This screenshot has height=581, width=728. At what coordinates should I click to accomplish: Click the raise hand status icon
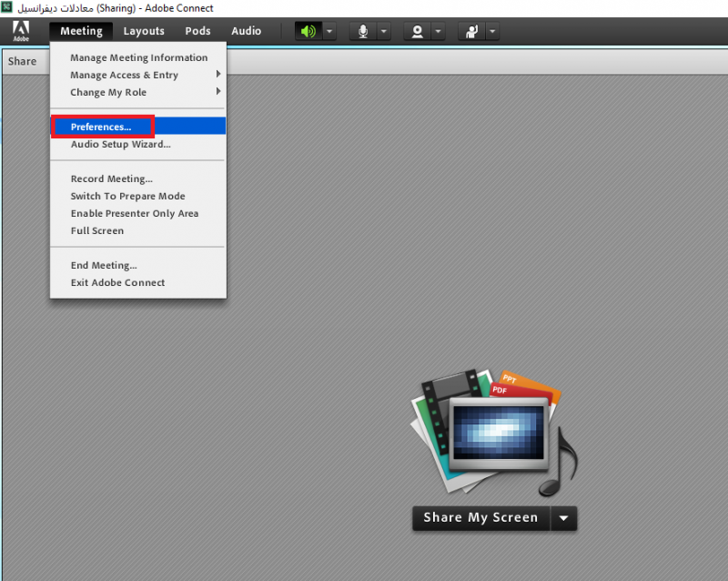471,31
